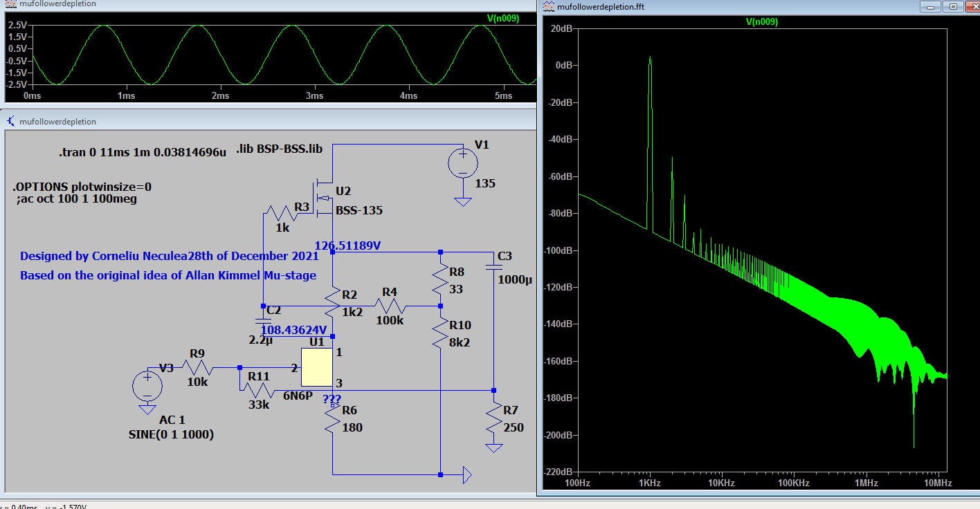Click the 6N6P tube name
Image resolution: width=980 pixels, height=509 pixels.
[x=298, y=396]
